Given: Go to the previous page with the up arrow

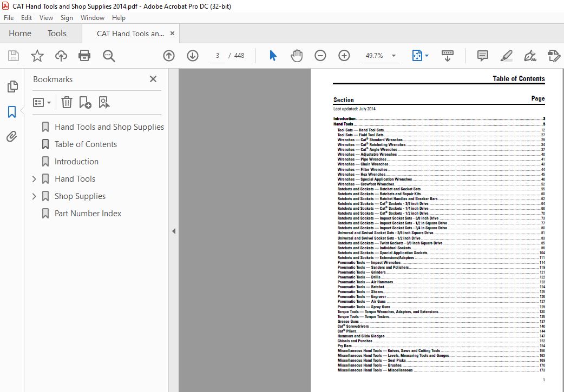Looking at the screenshot, I should (x=169, y=56).
